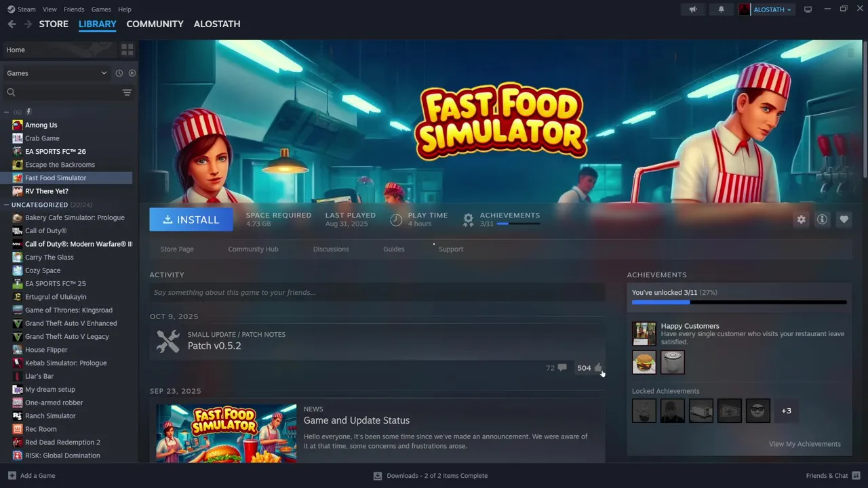Select Bakery Cafe Simulator: Prologue entry

tap(75, 218)
